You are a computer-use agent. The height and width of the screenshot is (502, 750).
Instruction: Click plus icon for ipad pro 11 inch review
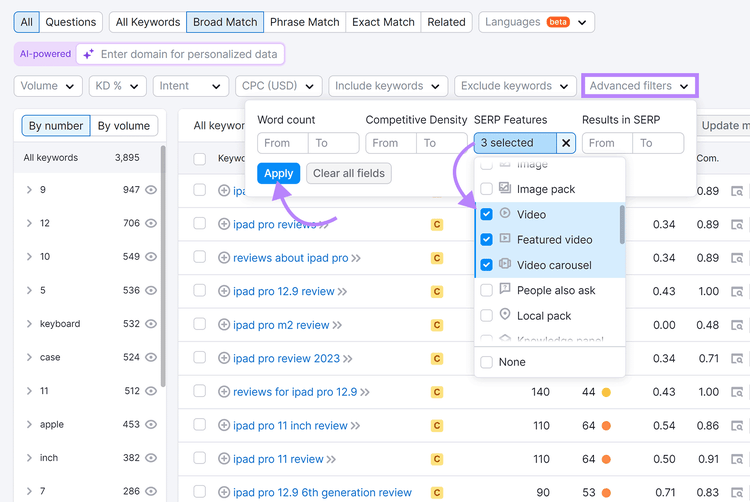click(224, 425)
